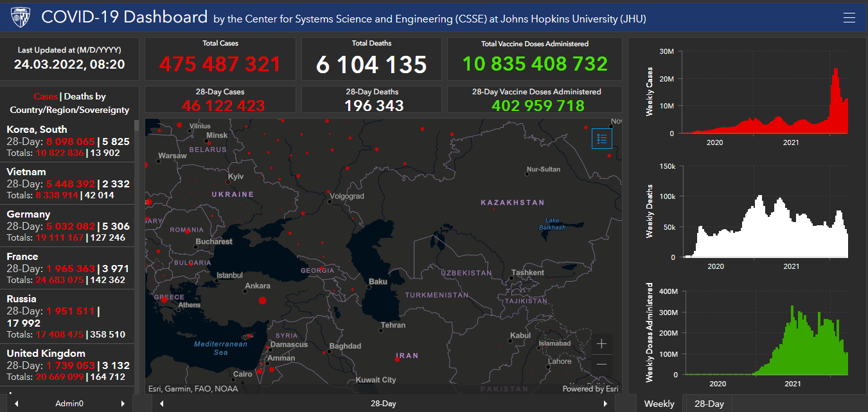Viewport: 868px width, 412px height.
Task: Select the Weekly chart tab
Action: (x=659, y=404)
